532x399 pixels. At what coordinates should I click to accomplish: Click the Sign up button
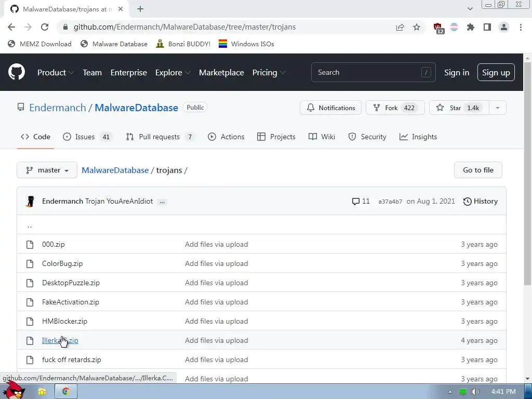pos(496,73)
